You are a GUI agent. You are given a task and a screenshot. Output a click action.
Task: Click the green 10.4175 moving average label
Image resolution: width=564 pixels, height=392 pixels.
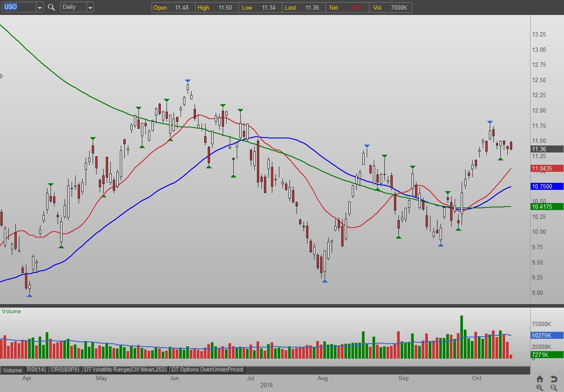[x=546, y=207]
